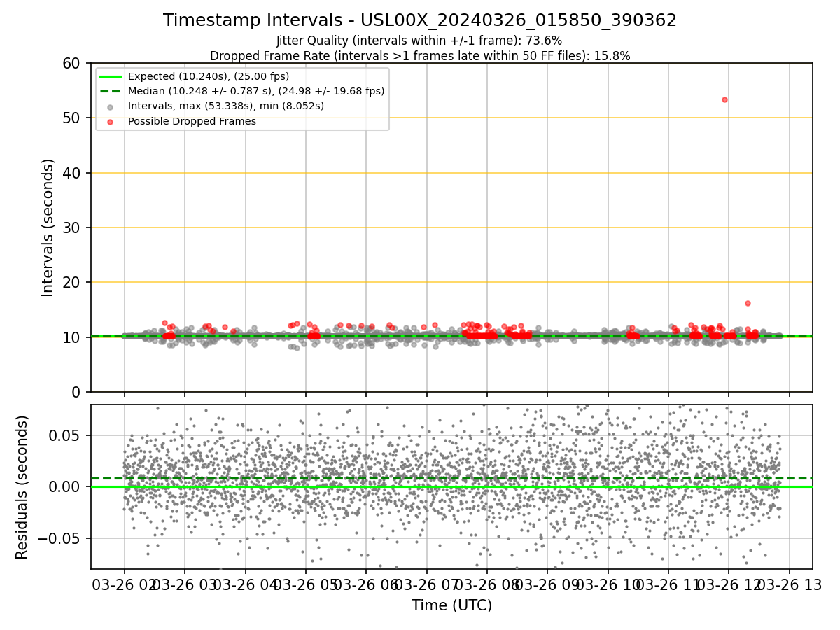The width and height of the screenshot is (840, 630).
Task: Click the red Possible Dropped Frames legend marker
Action: click(x=111, y=121)
